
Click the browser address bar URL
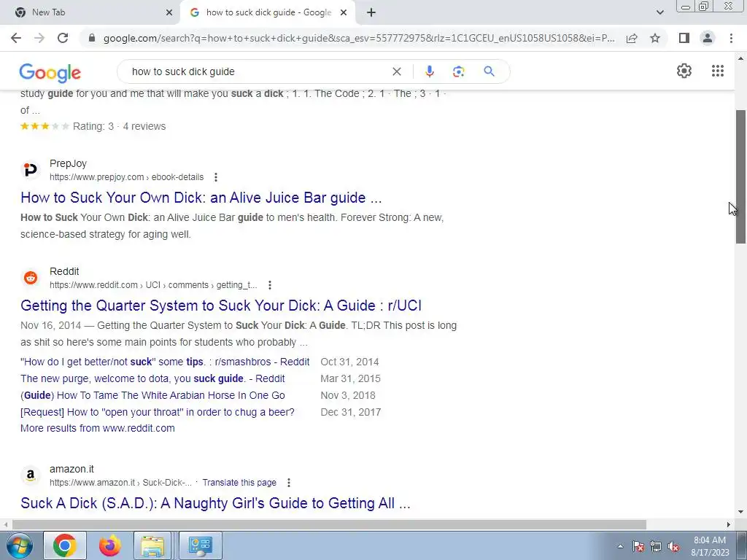pos(359,38)
